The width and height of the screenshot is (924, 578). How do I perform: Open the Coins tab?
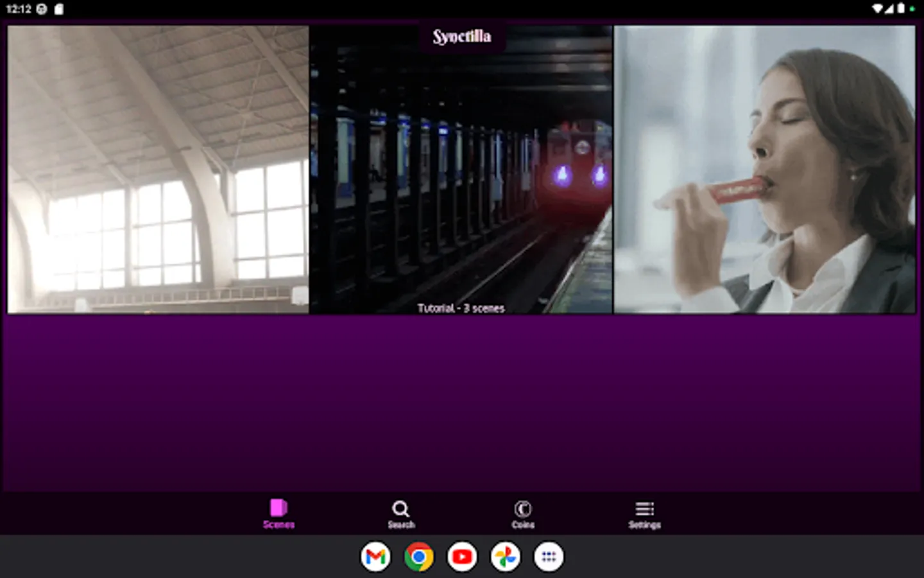pyautogui.click(x=523, y=514)
